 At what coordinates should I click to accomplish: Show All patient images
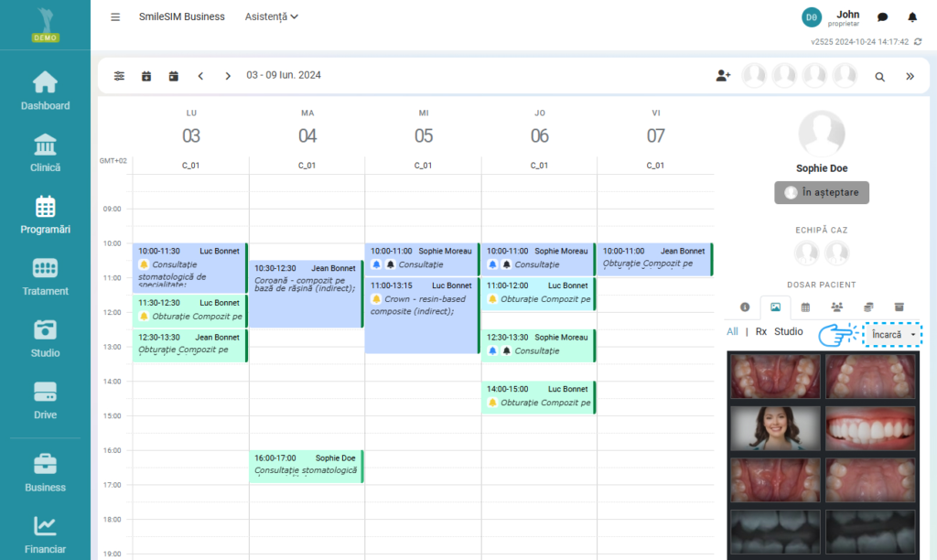pyautogui.click(x=732, y=332)
